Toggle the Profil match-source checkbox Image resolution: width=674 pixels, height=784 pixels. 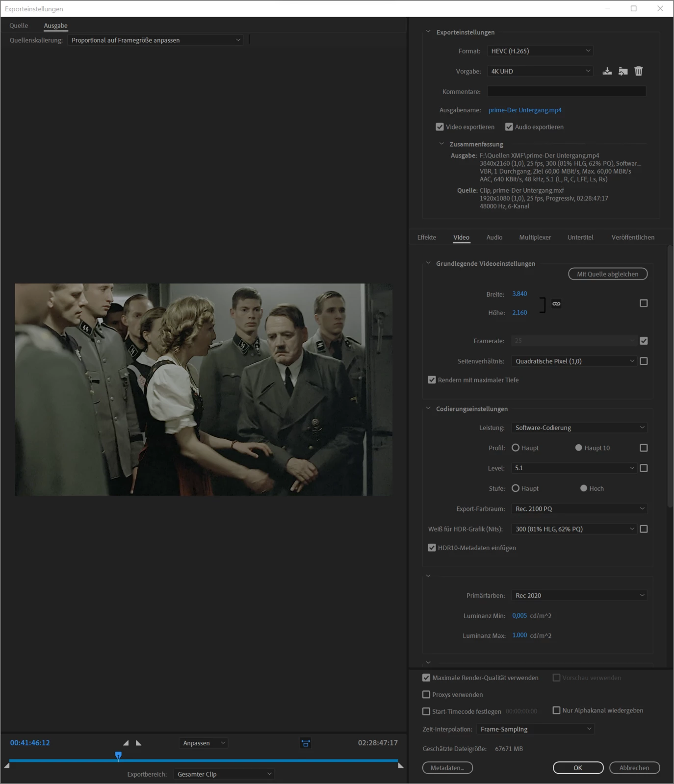coord(644,448)
